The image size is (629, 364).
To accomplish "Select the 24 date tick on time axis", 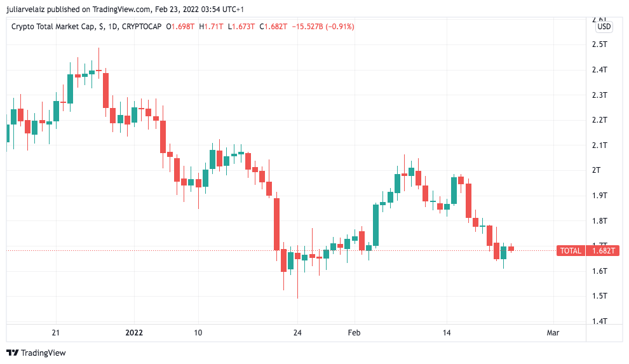I will click(297, 333).
